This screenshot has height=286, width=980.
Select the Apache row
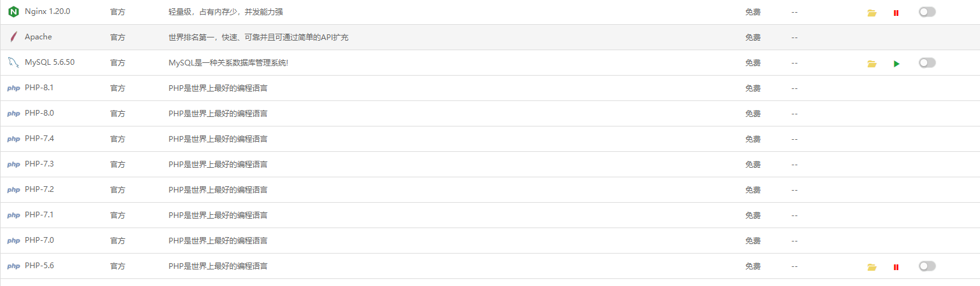click(x=490, y=37)
